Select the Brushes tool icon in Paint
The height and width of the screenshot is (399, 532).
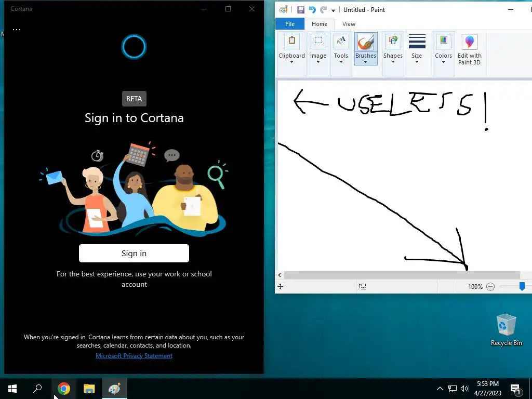coord(366,42)
